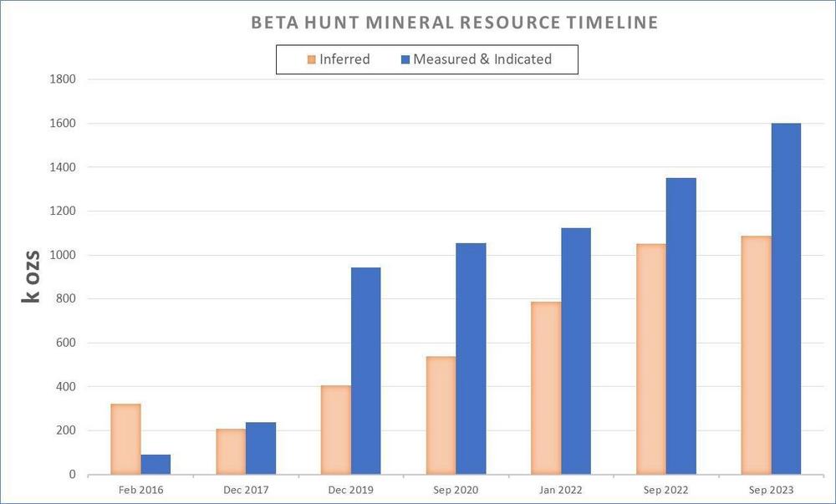Select the Dec 2019 Inferred orange bar
The width and height of the screenshot is (836, 504).
click(336, 430)
